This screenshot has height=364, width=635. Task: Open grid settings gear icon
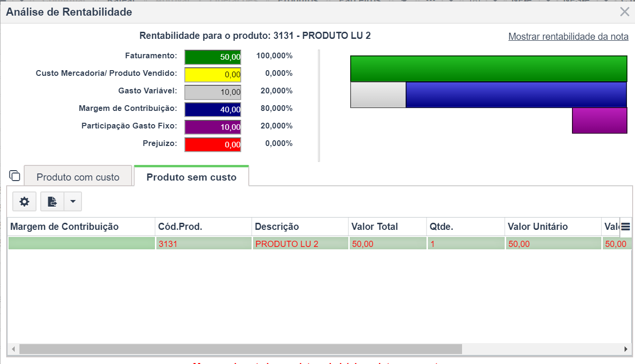24,201
